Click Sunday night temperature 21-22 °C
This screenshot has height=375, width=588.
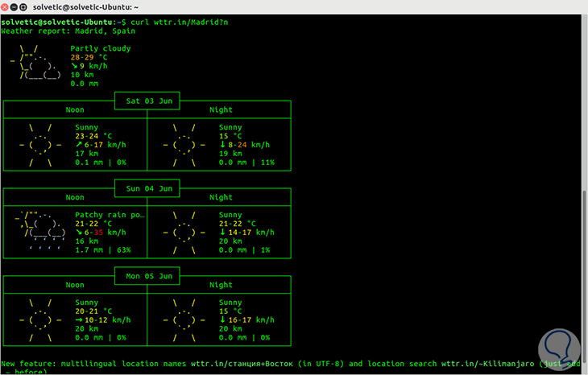point(238,224)
